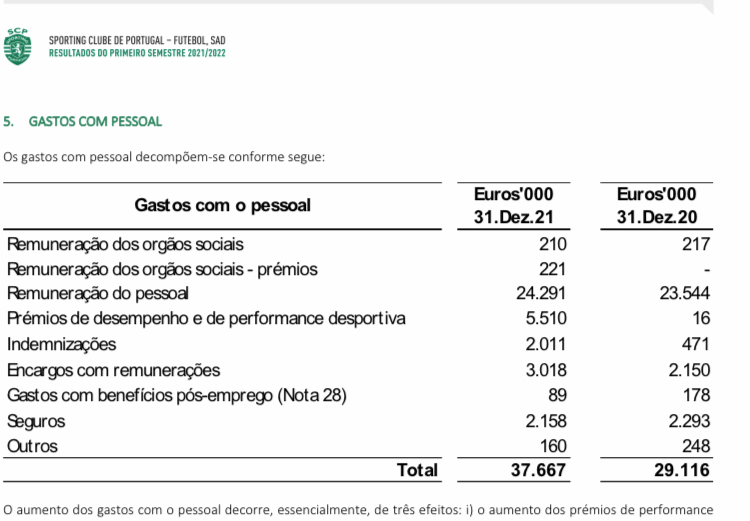Click the Sporting Clube de Portugal crest logo
Viewport: 750px width, 521px height.
(17, 46)
